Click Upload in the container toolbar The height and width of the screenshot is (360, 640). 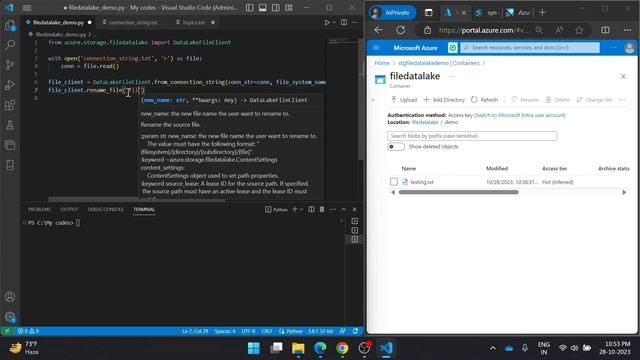pos(404,100)
